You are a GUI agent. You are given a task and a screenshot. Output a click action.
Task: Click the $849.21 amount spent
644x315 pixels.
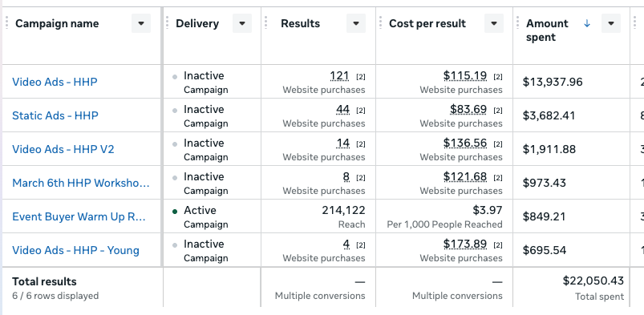point(545,217)
